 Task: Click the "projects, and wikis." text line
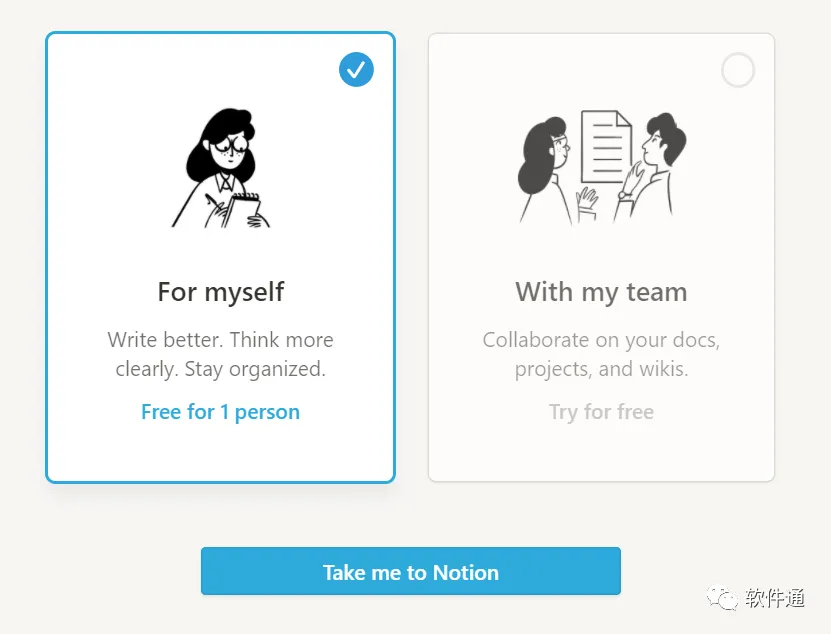(x=601, y=369)
